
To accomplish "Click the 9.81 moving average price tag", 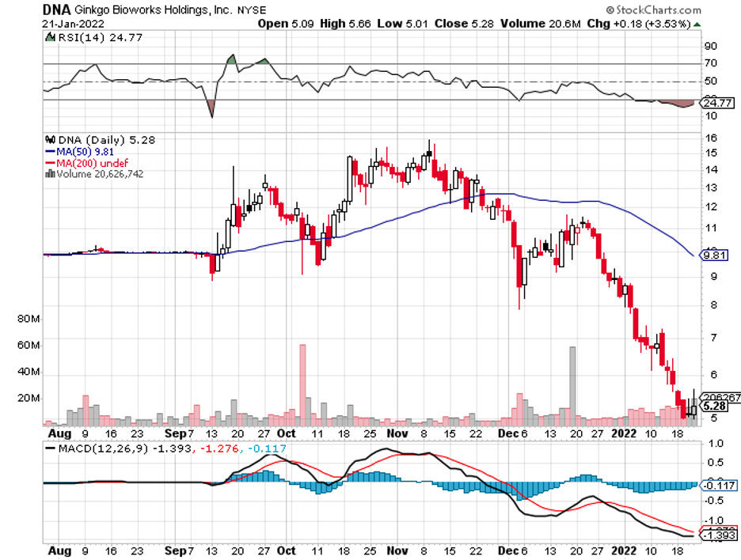I will (714, 255).
